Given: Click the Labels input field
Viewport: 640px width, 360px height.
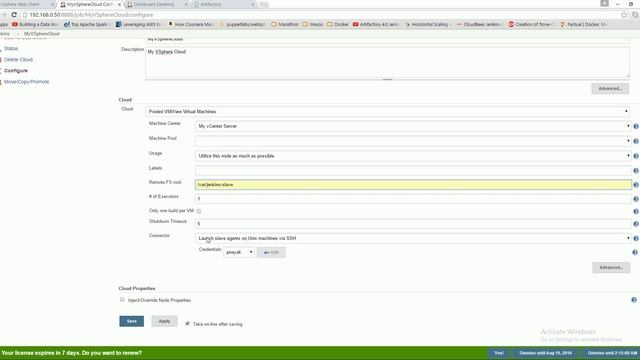Looking at the screenshot, I should click(x=413, y=170).
